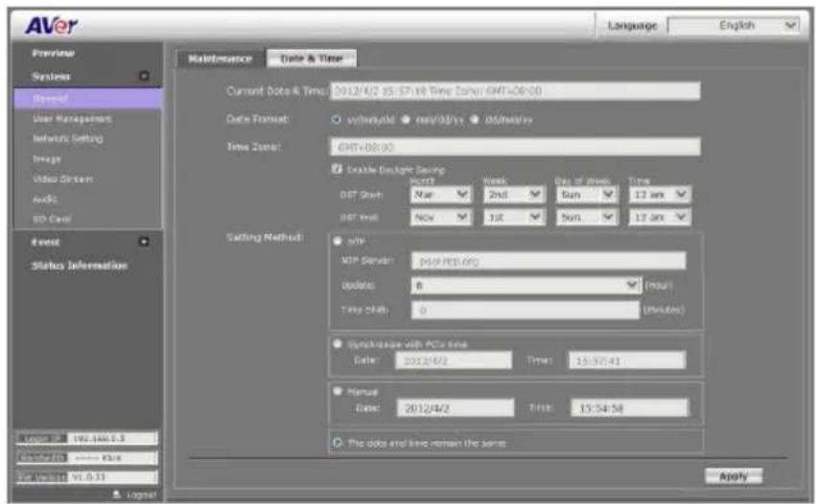
Task: Toggle Enable Daylight Saving checkbox
Action: (x=337, y=169)
